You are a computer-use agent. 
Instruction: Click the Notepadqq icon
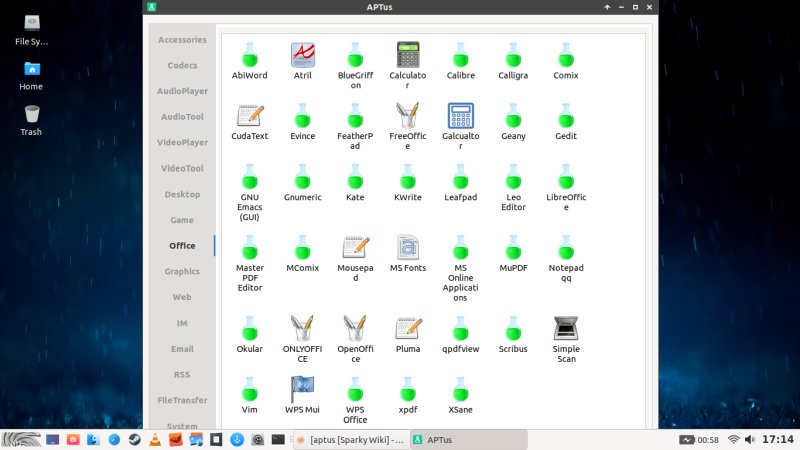(566, 247)
